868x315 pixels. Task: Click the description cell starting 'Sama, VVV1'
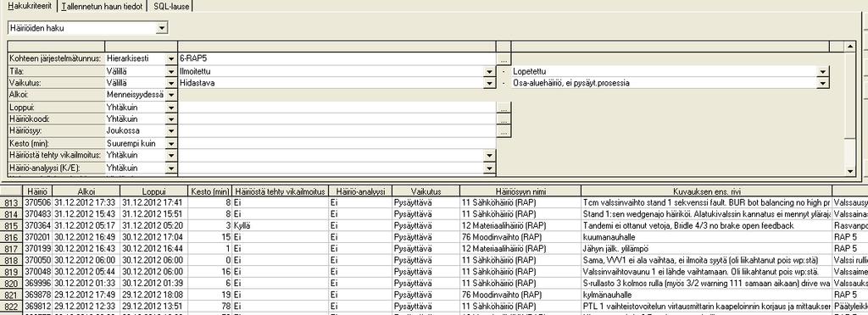[x=706, y=260]
